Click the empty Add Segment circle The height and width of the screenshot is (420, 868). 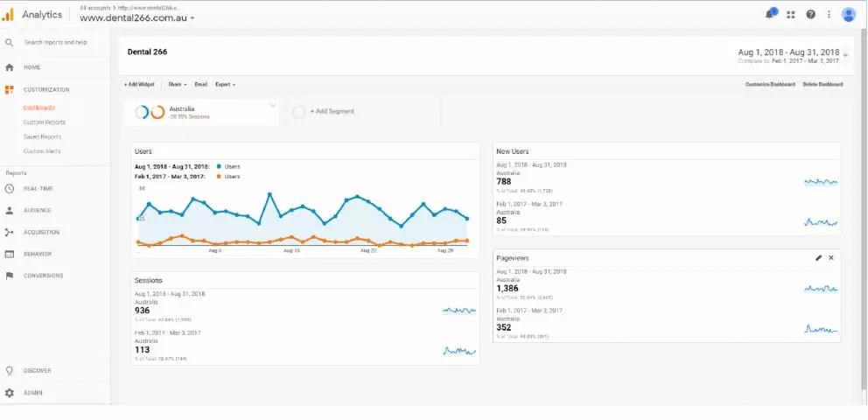pos(299,112)
